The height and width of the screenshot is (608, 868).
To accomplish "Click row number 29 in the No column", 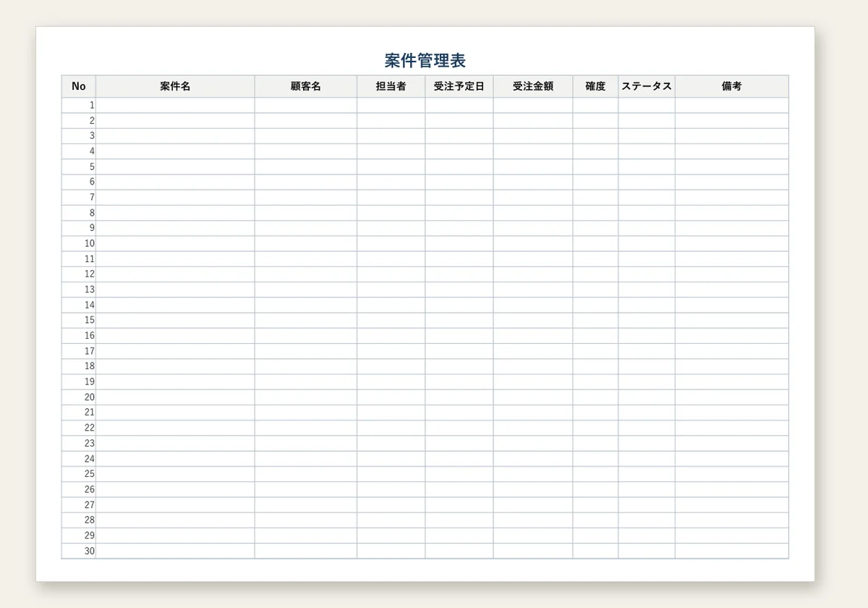I will tap(79, 536).
